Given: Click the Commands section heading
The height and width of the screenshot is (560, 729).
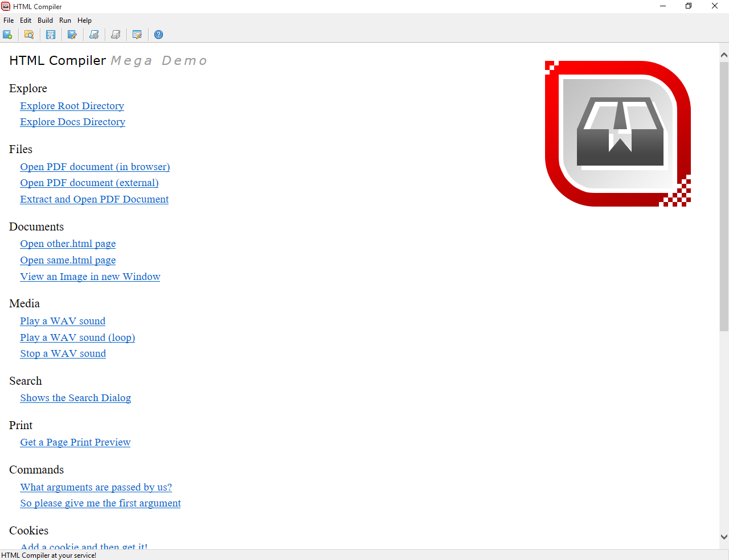Looking at the screenshot, I should pos(36,470).
